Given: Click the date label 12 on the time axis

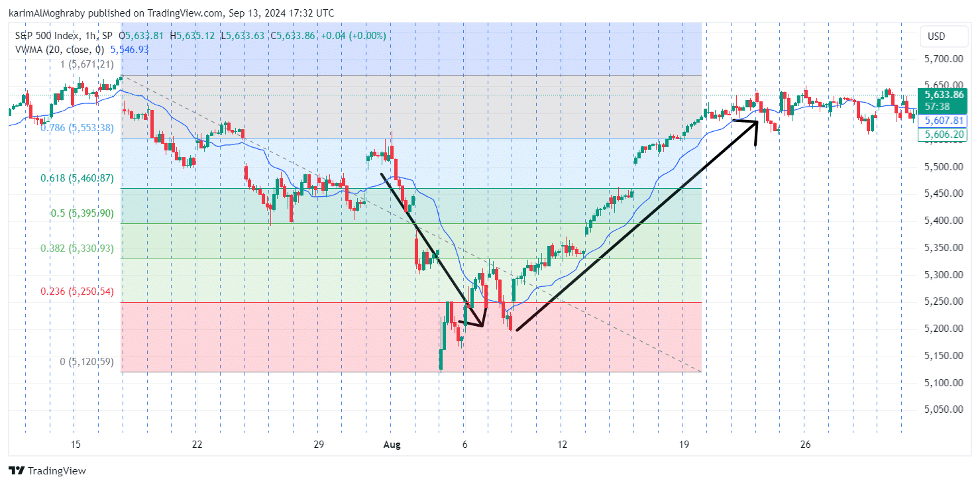Looking at the screenshot, I should coord(562,444).
